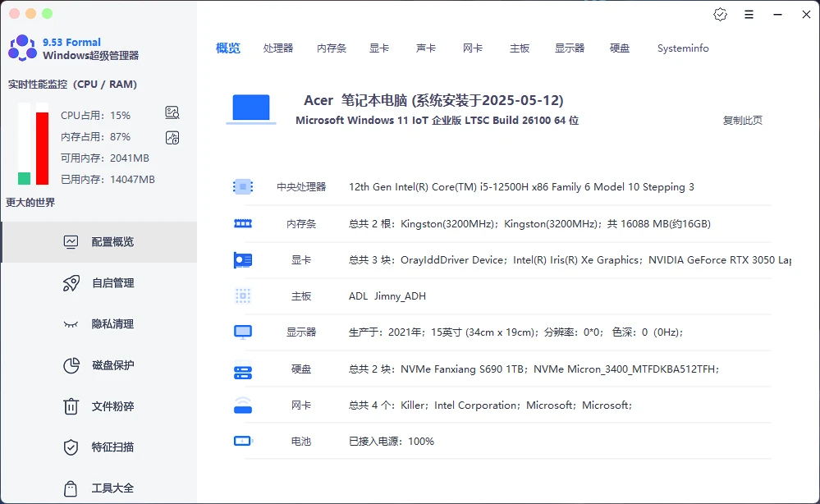820x504 pixels.
Task: Switch to the top 主板 tab
Action: [x=520, y=48]
